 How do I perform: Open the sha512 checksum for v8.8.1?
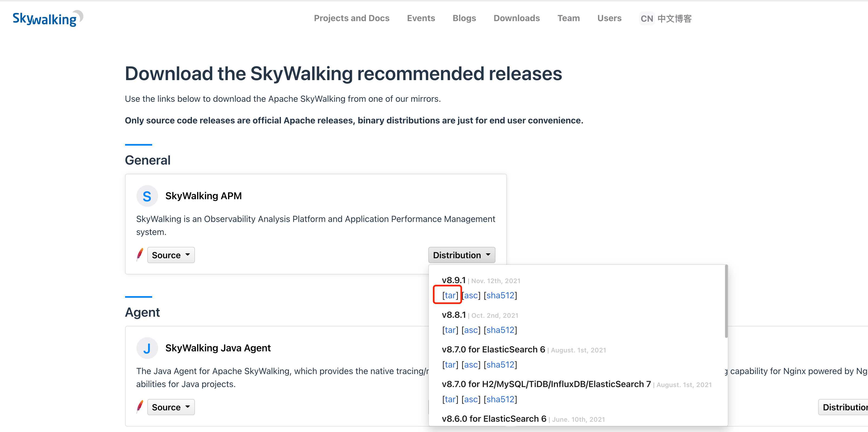coord(501,330)
